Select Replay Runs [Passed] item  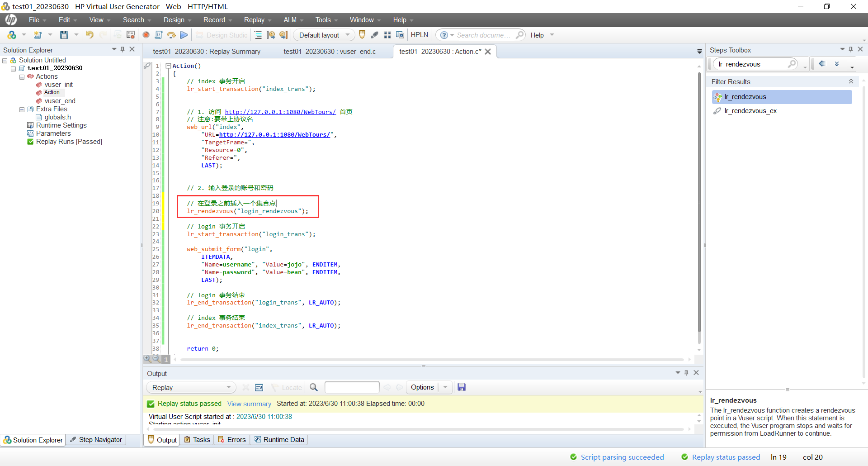69,142
